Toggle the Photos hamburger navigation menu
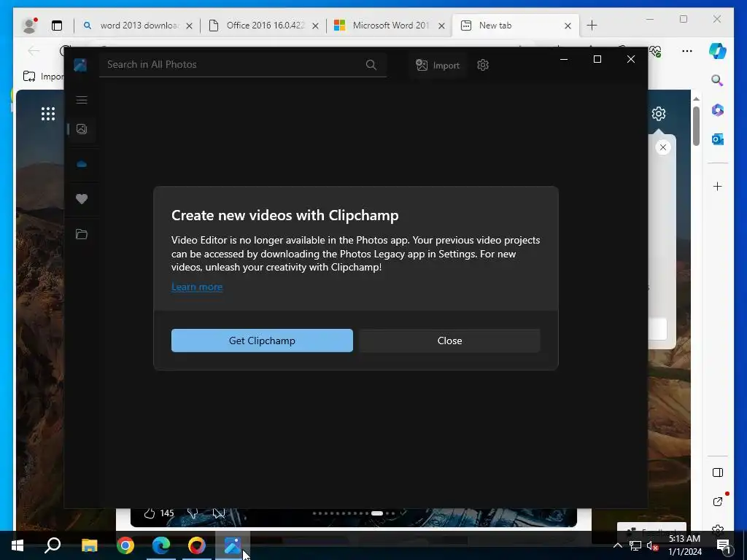The height and width of the screenshot is (560, 747). point(82,99)
